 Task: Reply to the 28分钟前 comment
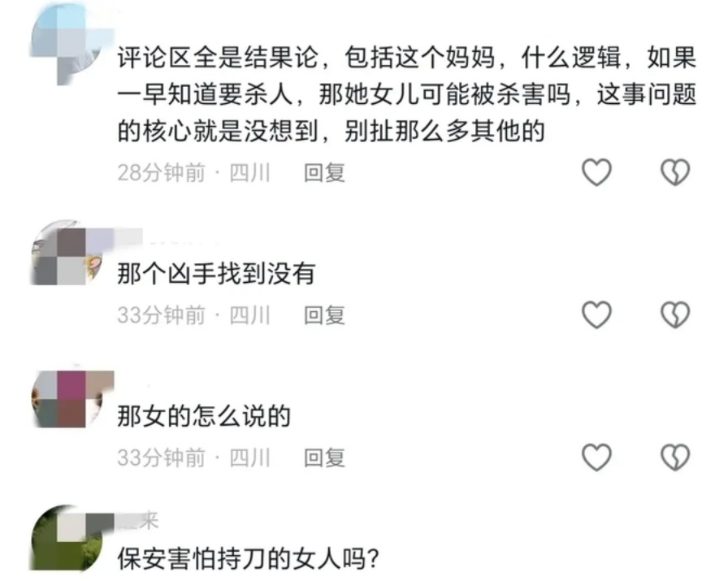(x=324, y=173)
